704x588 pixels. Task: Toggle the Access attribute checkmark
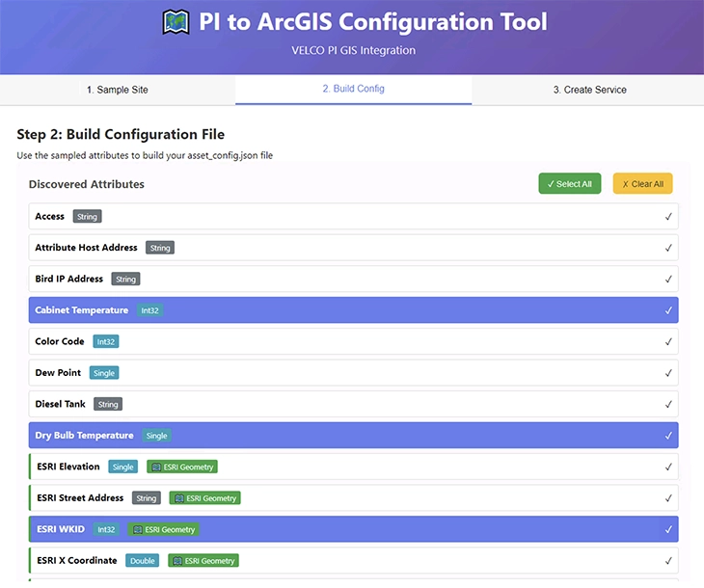pyautogui.click(x=668, y=216)
